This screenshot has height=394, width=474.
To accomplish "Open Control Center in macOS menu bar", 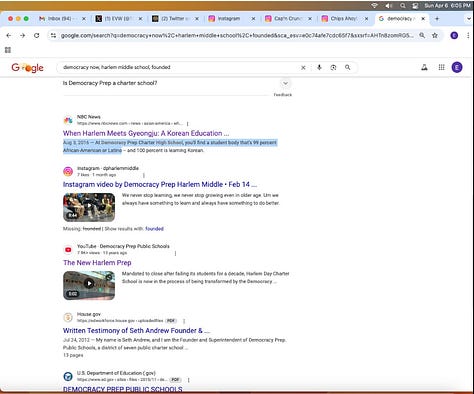I will (416, 6).
